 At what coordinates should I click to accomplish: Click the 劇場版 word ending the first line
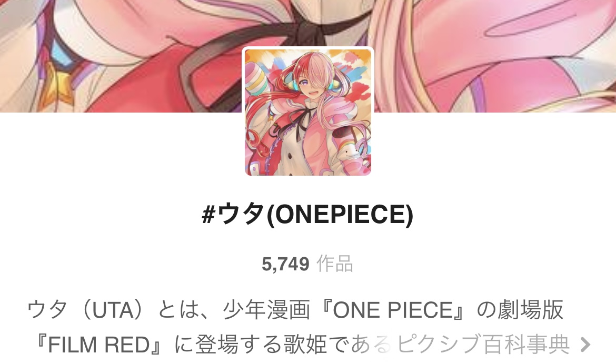pos(531,310)
